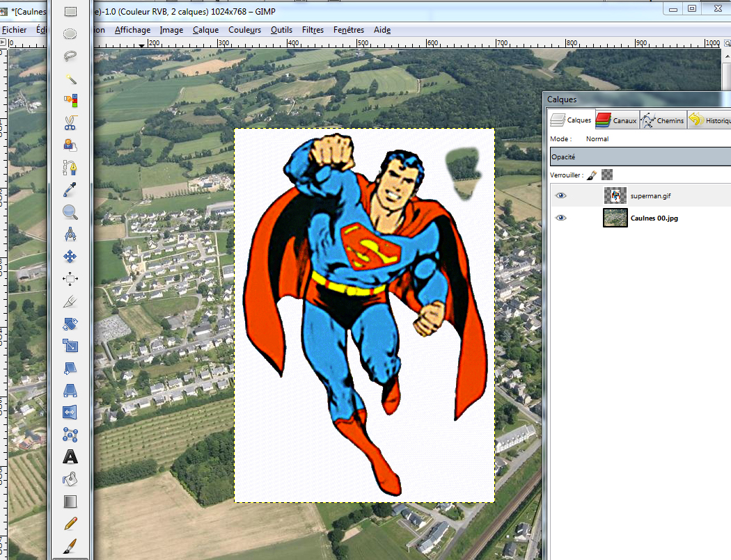Maximize the GIMP window

coord(692,8)
